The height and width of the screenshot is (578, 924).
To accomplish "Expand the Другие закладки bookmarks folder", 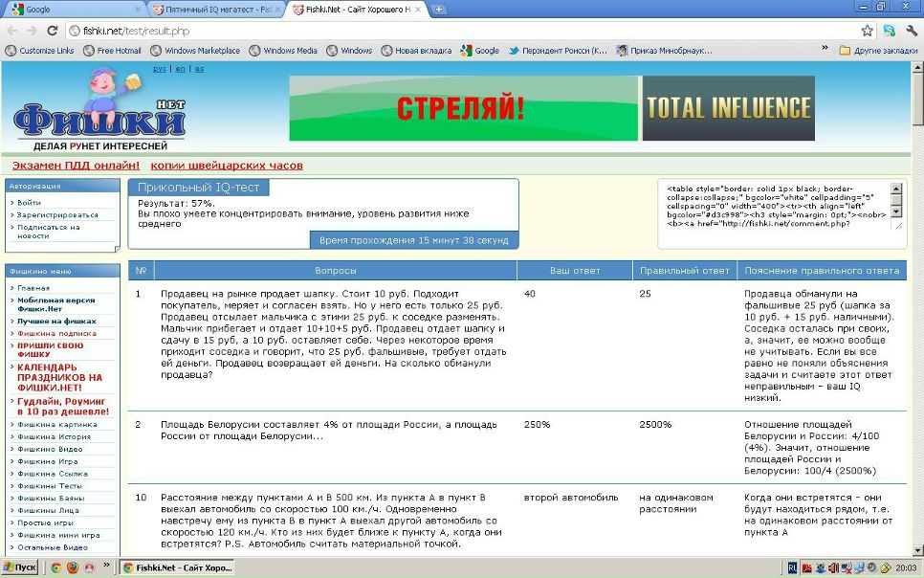I will (878, 51).
